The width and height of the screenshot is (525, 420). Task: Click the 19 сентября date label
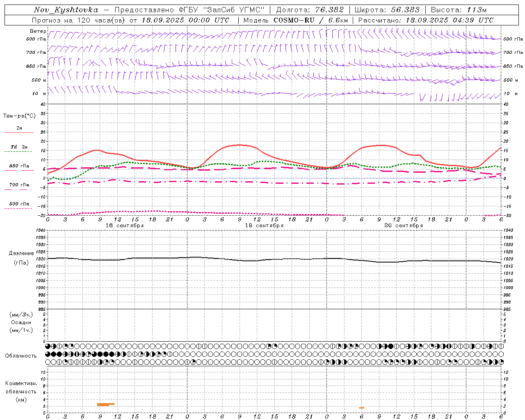pyautogui.click(x=264, y=226)
